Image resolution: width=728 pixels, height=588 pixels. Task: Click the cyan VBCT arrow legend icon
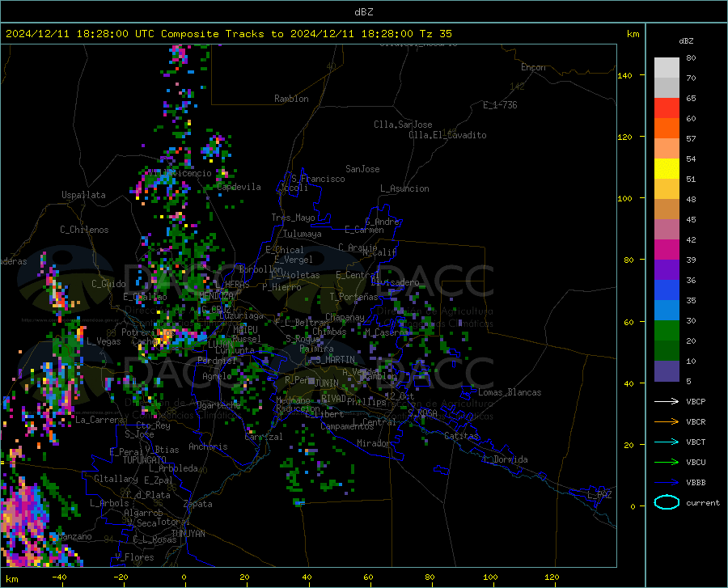[667, 442]
